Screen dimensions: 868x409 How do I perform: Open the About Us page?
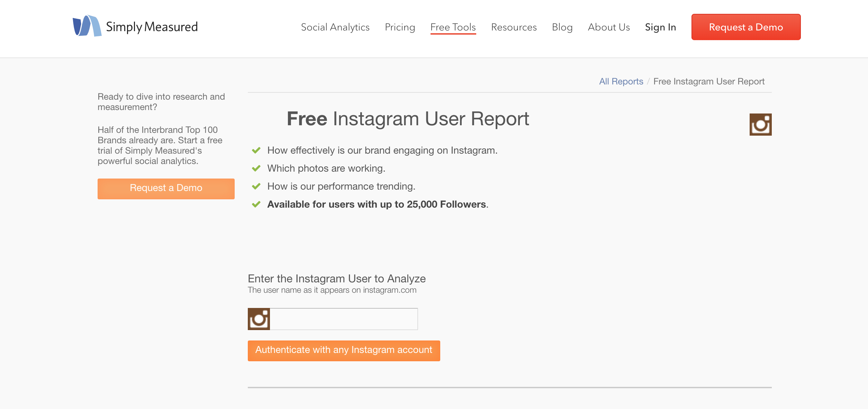pos(609,27)
